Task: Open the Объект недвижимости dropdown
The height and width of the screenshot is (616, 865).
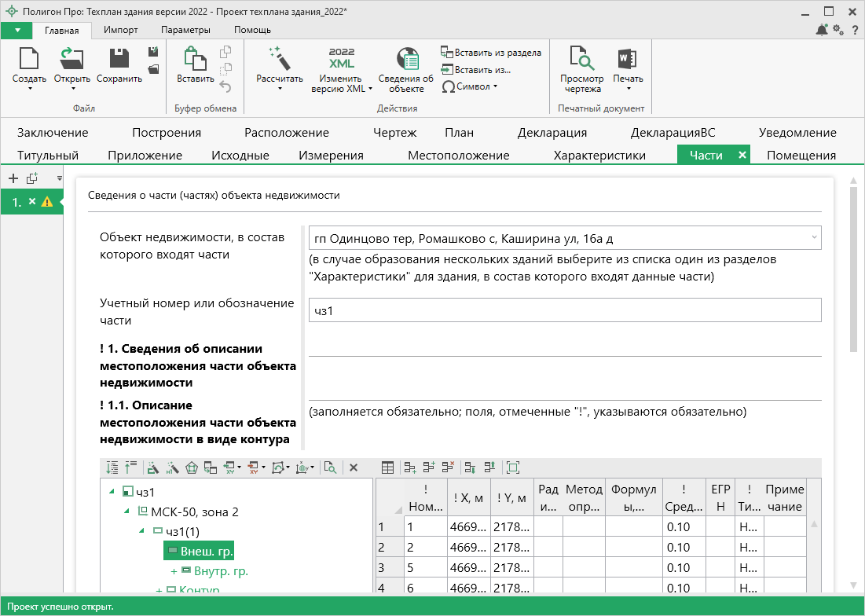Action: (x=812, y=237)
